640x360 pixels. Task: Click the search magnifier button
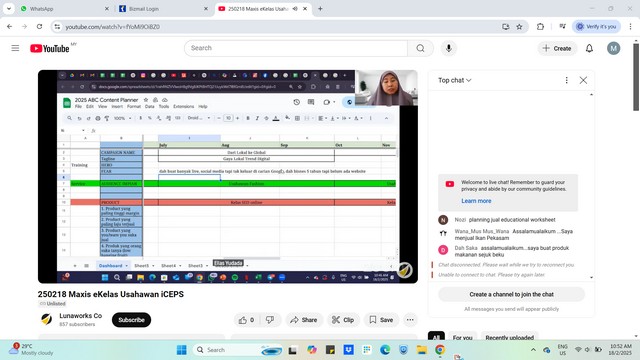(x=420, y=48)
